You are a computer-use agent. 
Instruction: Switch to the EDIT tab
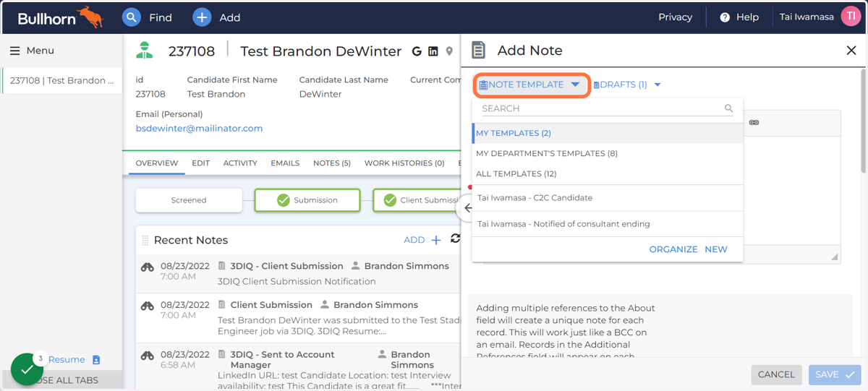200,163
